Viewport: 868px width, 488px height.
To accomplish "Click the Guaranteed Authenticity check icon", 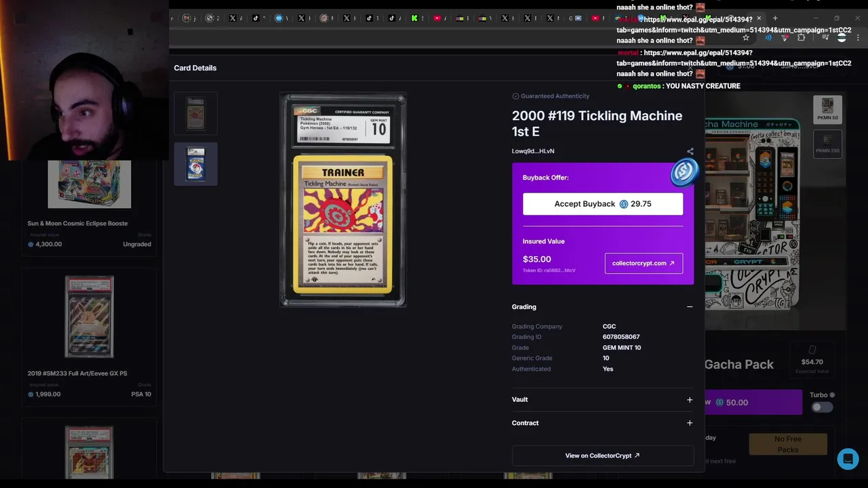I will tap(515, 96).
